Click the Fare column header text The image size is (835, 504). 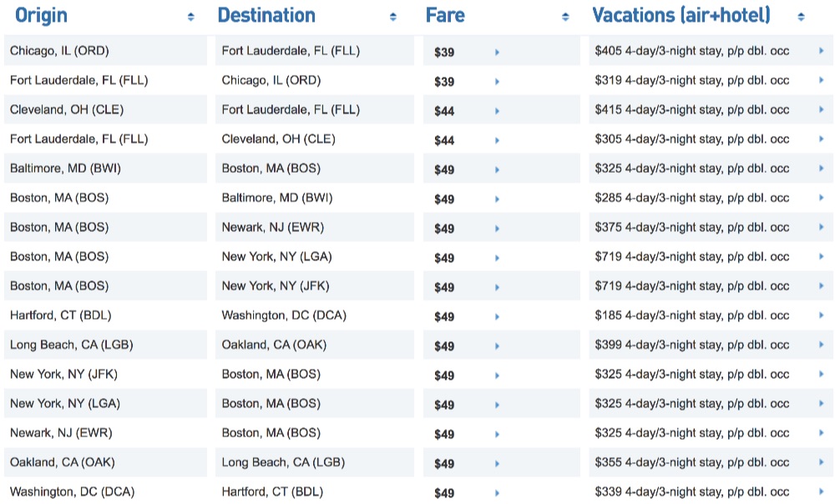tap(445, 16)
